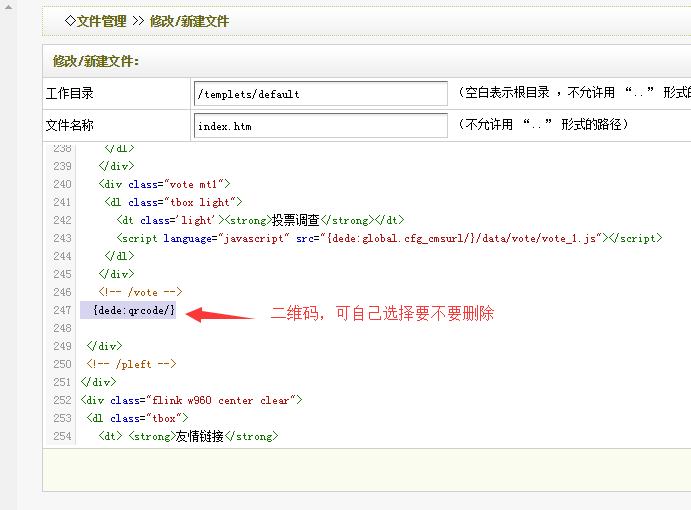Click line number 243 in the gutter
The image size is (691, 510).
click(62, 238)
